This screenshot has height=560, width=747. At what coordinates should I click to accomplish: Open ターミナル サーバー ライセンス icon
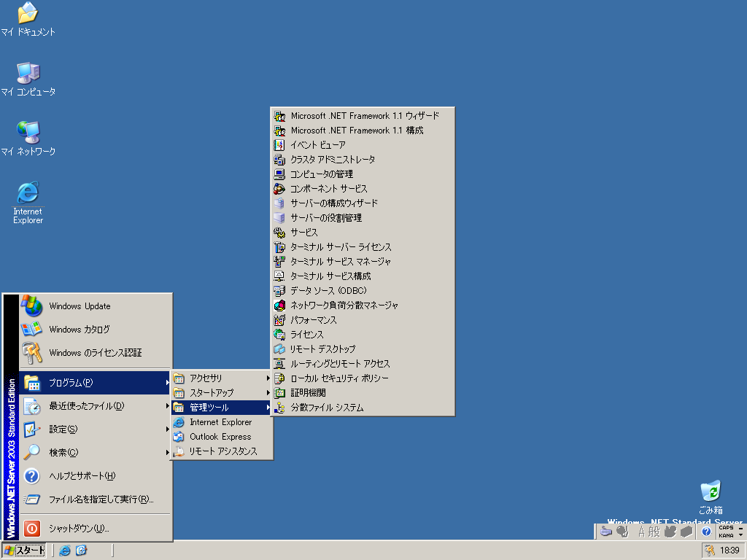(x=279, y=247)
